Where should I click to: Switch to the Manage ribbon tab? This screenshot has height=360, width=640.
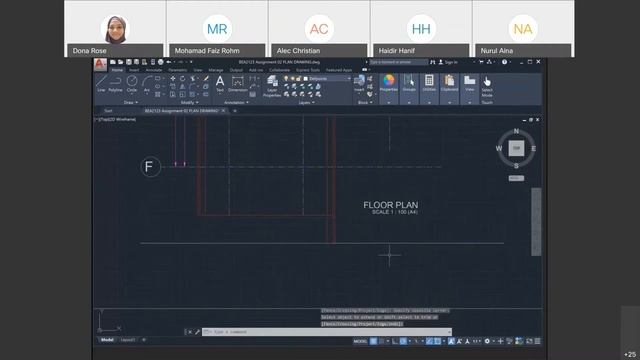(216, 70)
